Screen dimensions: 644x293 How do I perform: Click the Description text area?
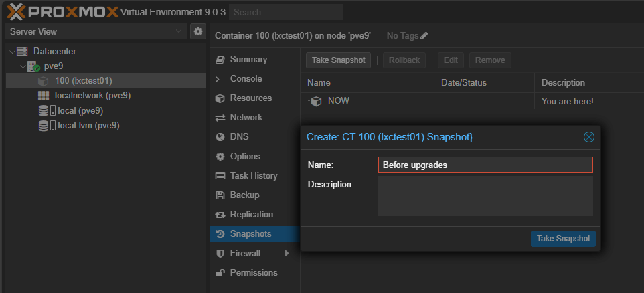[x=485, y=196]
